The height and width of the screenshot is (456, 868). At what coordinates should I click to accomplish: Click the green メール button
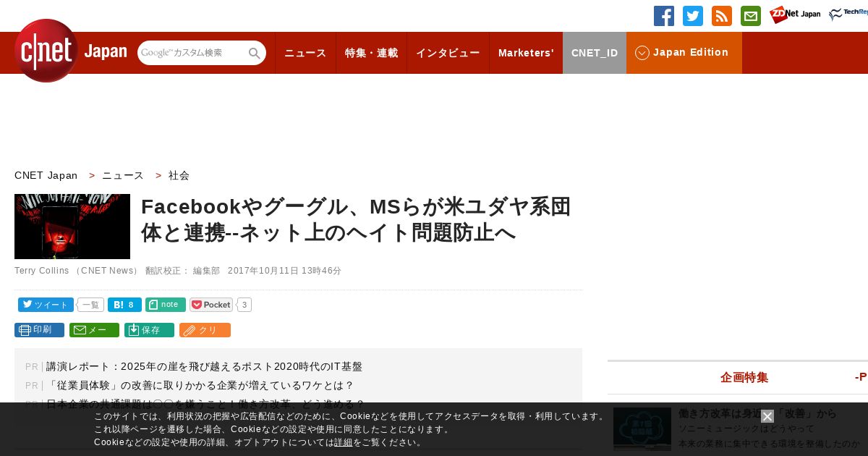tap(94, 330)
